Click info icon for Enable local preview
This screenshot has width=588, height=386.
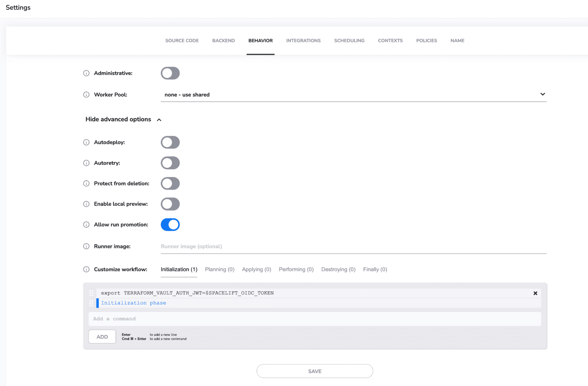click(x=86, y=204)
